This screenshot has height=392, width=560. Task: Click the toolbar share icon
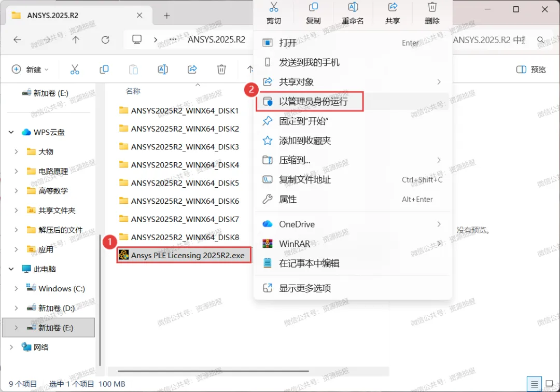[x=192, y=69]
